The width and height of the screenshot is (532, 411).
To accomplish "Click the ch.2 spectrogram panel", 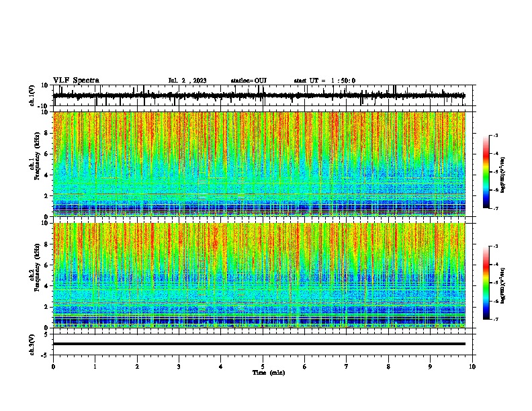I will [x=259, y=275].
